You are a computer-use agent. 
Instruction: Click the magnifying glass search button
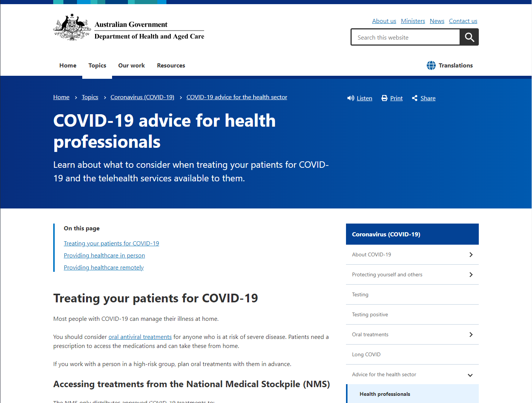click(469, 37)
